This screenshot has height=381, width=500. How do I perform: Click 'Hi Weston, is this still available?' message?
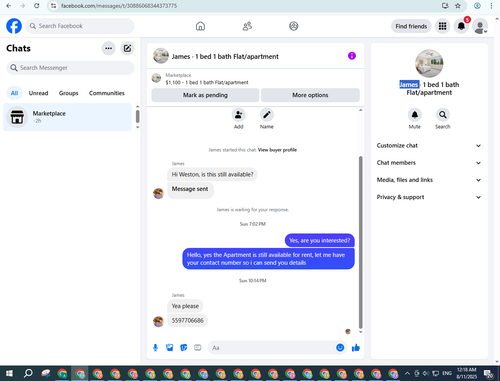tap(212, 174)
